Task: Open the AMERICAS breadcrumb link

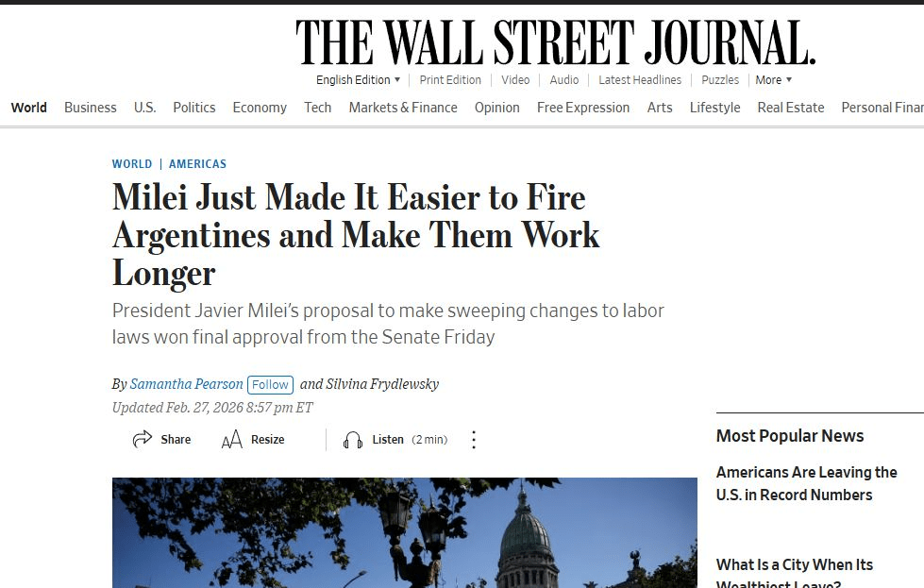Action: coord(197,164)
